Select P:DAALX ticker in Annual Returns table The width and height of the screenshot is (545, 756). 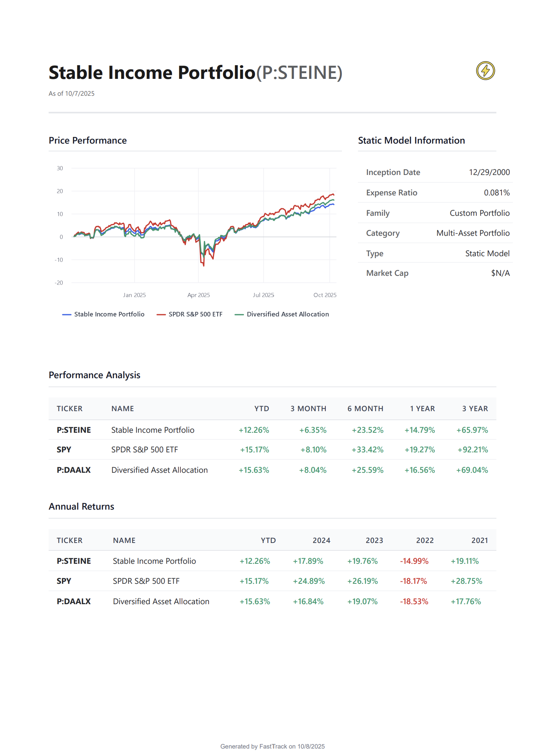[74, 601]
